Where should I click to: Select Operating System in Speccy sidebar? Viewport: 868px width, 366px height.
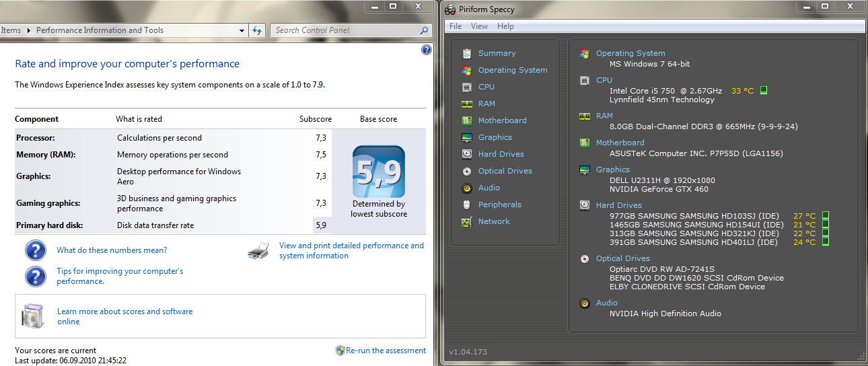pyautogui.click(x=513, y=70)
